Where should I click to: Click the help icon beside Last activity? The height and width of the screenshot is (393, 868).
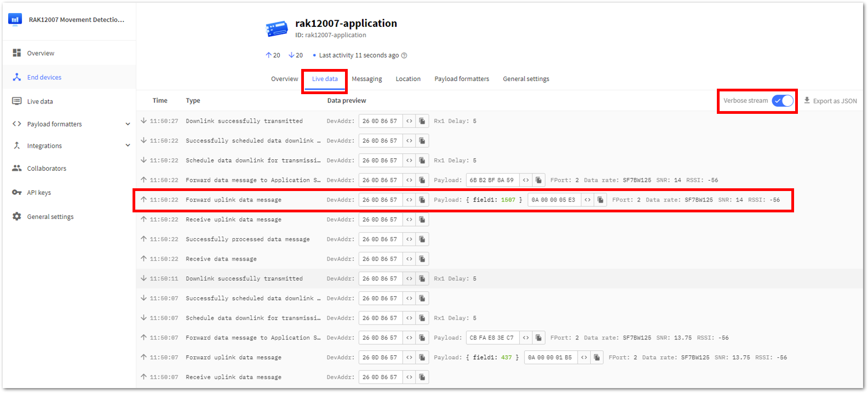pyautogui.click(x=404, y=55)
